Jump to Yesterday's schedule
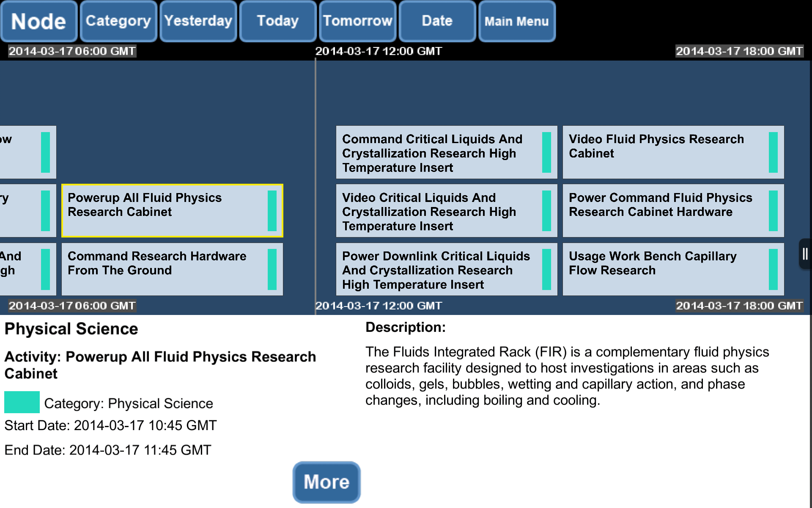The image size is (812, 508). pyautogui.click(x=198, y=21)
